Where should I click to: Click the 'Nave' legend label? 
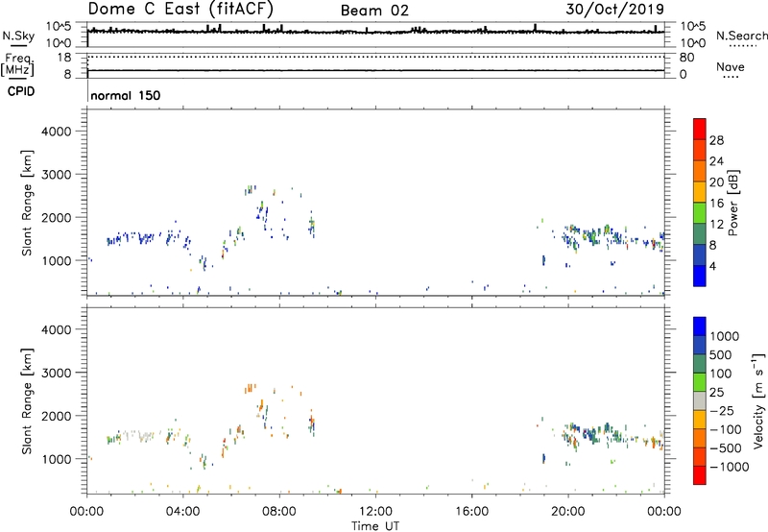(x=731, y=66)
